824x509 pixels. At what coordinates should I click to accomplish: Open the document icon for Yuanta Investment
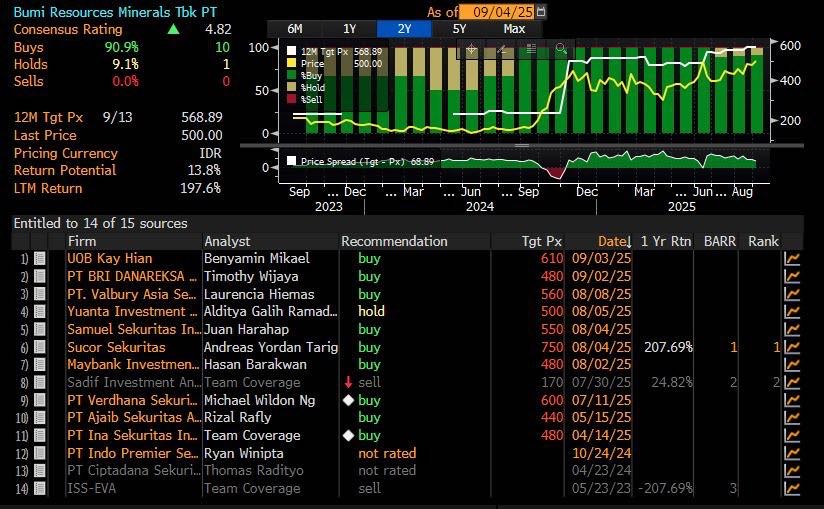[x=39, y=311]
